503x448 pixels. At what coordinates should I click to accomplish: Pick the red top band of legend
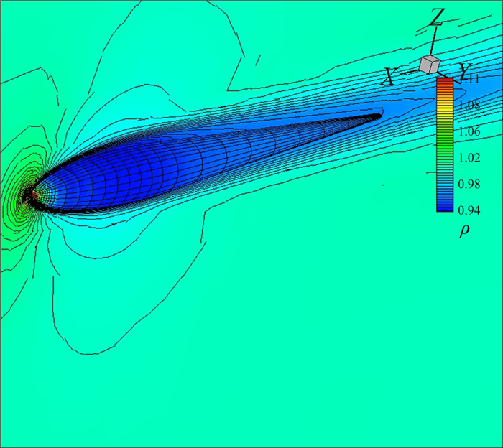pyautogui.click(x=445, y=83)
